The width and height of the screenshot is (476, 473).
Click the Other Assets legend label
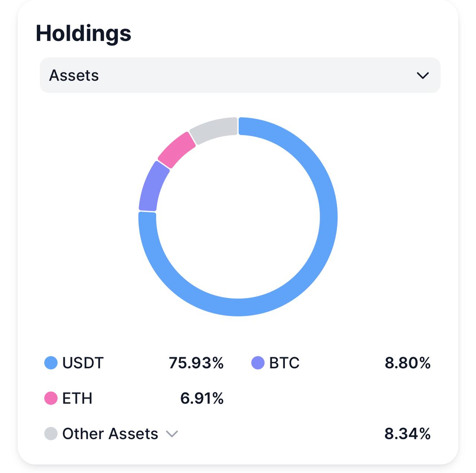tap(110, 434)
